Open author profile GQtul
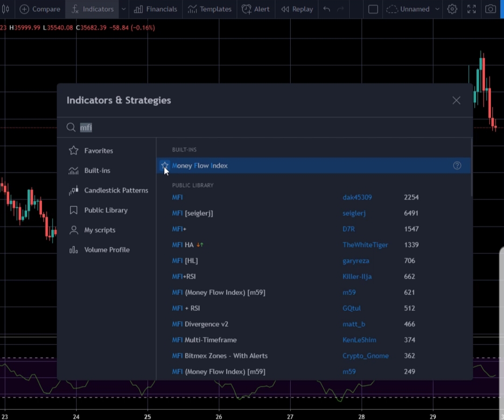Image resolution: width=504 pixels, height=420 pixels. click(352, 308)
